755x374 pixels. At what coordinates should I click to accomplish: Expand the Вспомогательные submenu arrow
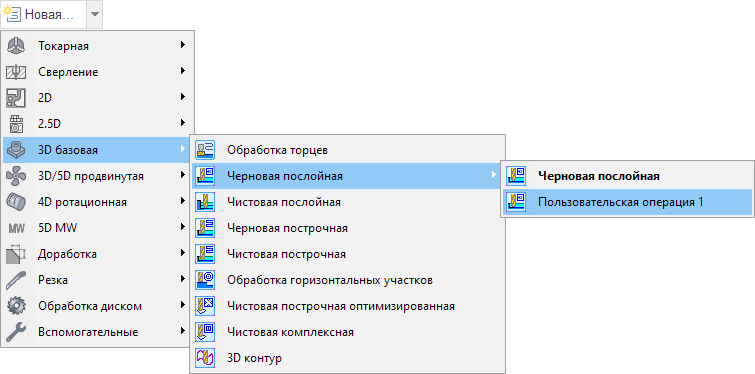pos(182,331)
